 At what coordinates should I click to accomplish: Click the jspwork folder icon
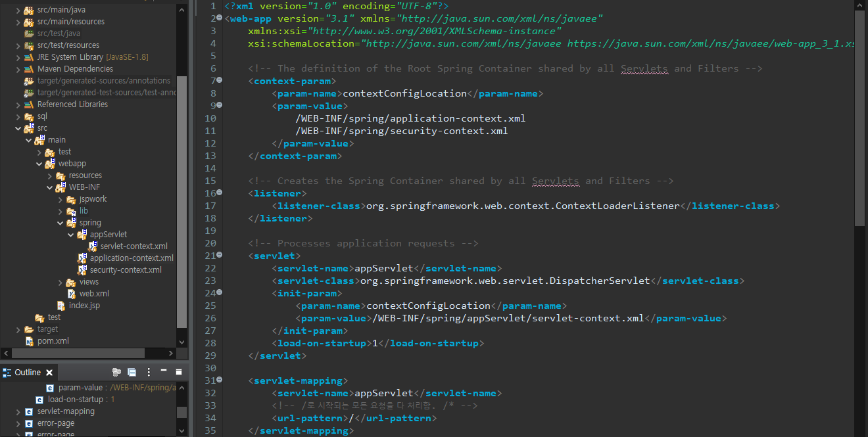point(71,198)
